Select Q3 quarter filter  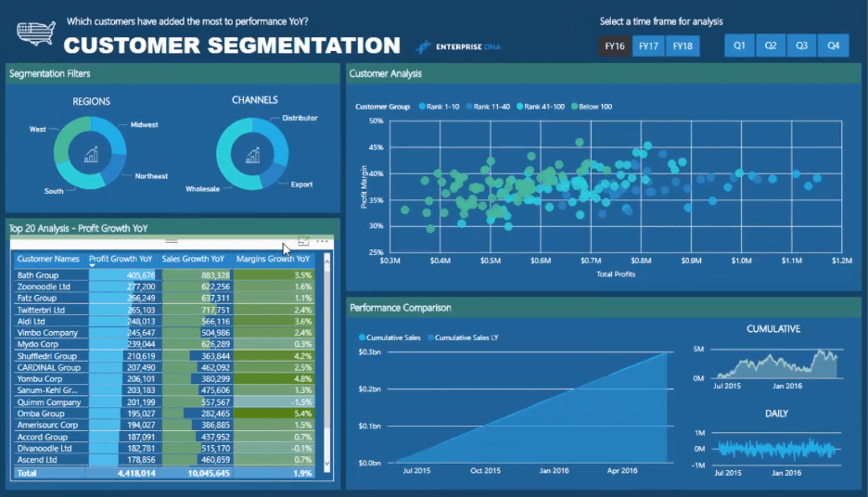pyautogui.click(x=801, y=45)
